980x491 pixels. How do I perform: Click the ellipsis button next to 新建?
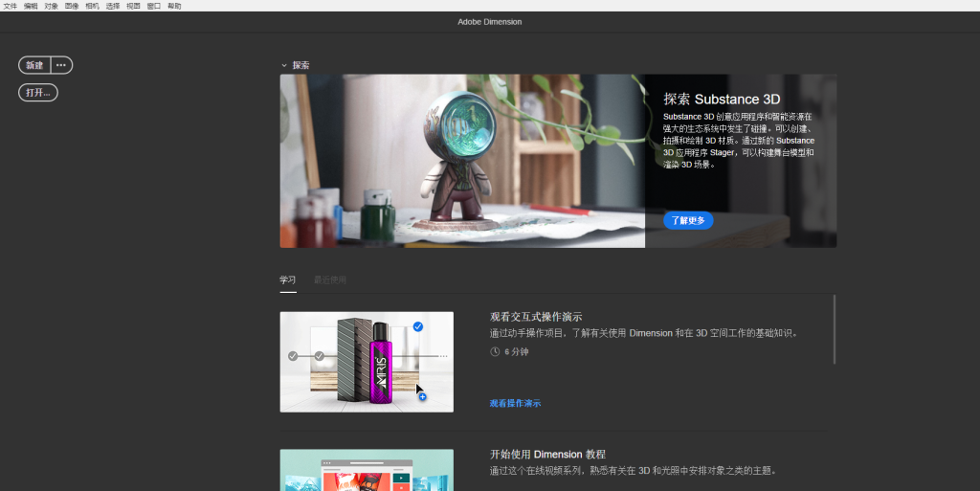tap(61, 65)
